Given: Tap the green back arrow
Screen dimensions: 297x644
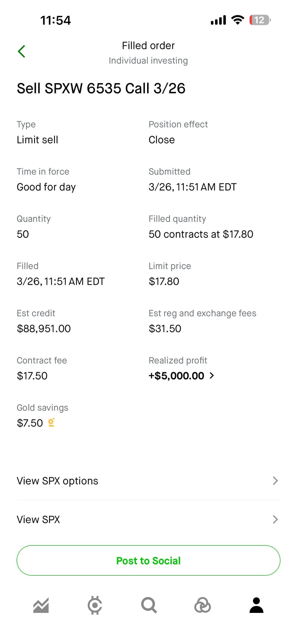Looking at the screenshot, I should 21,51.
